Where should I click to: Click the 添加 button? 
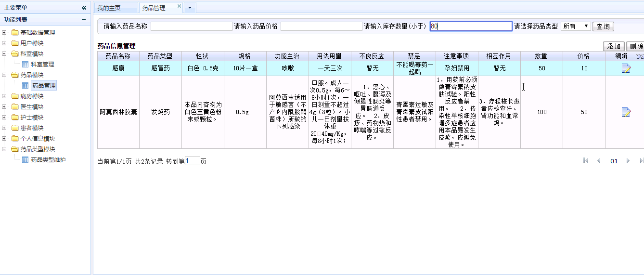click(x=614, y=46)
